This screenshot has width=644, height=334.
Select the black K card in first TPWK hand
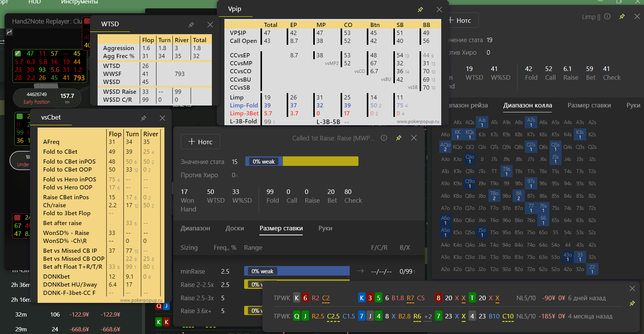click(x=297, y=298)
